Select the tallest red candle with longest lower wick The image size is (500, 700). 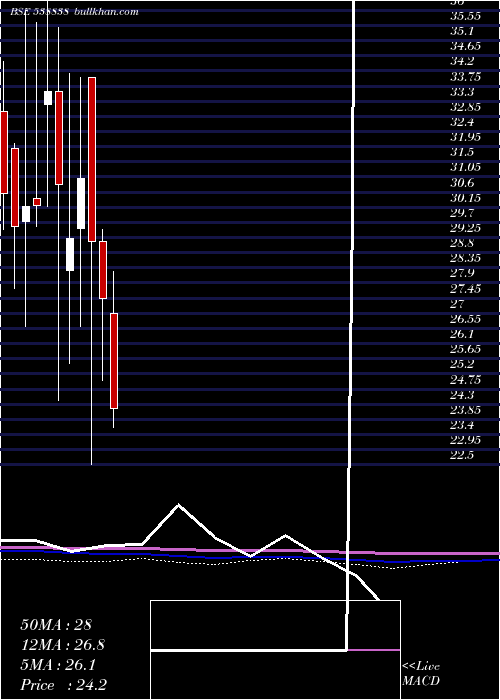(92, 159)
